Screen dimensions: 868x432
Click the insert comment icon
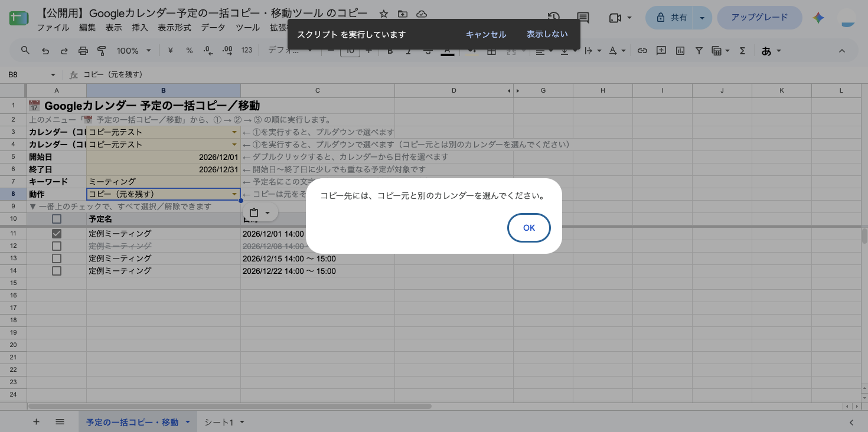pyautogui.click(x=661, y=51)
